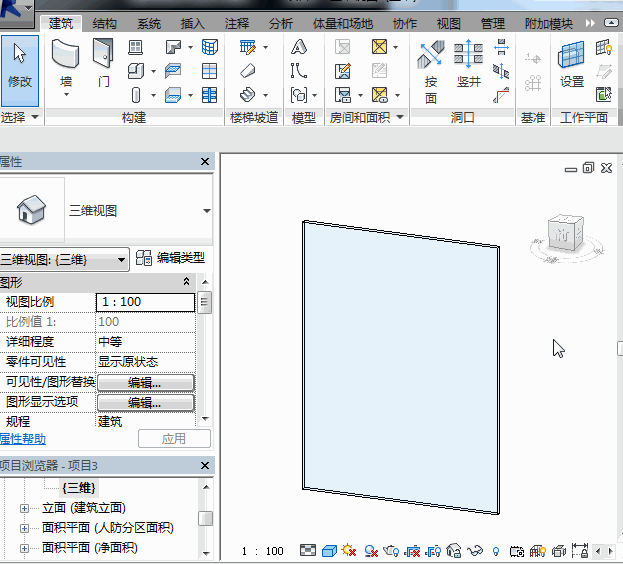Switch to the 结构 ribbon tab
This screenshot has width=623, height=564.
click(x=103, y=23)
